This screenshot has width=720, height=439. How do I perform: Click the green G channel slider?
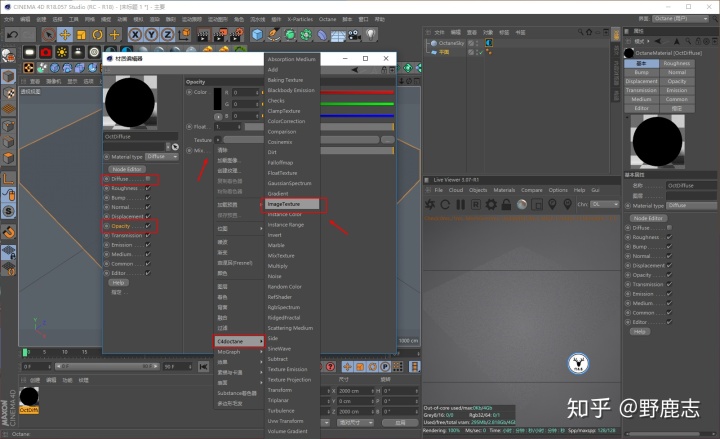point(357,104)
